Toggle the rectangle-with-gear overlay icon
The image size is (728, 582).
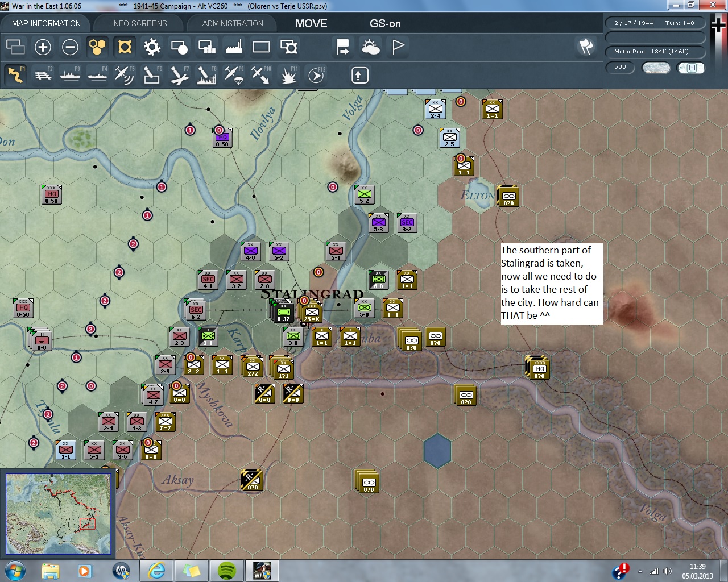[x=288, y=47]
